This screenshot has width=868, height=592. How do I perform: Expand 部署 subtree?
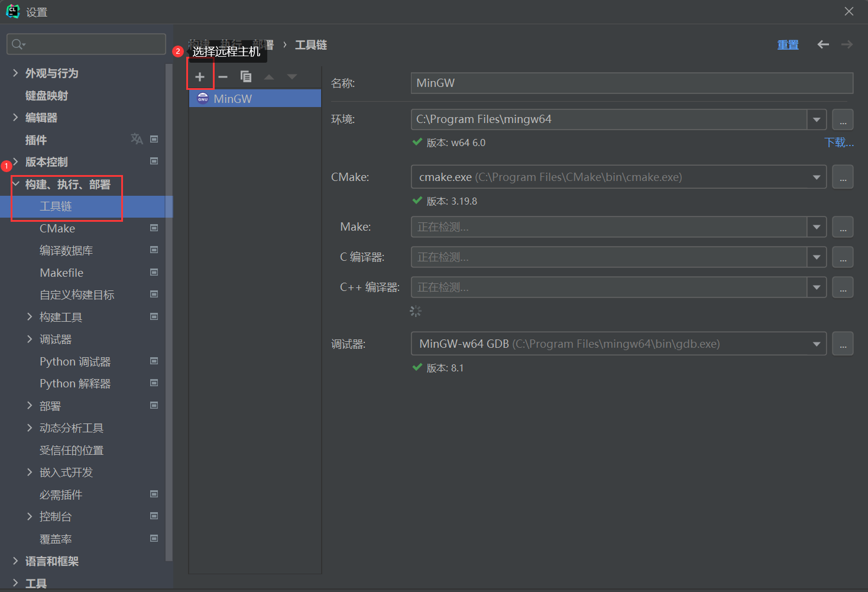pyautogui.click(x=30, y=406)
